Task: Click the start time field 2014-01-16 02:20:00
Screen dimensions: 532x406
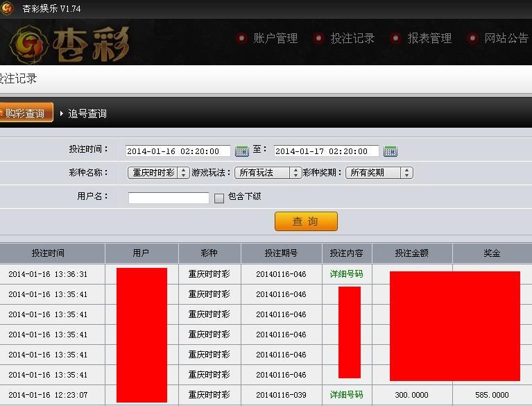Action: (x=178, y=151)
